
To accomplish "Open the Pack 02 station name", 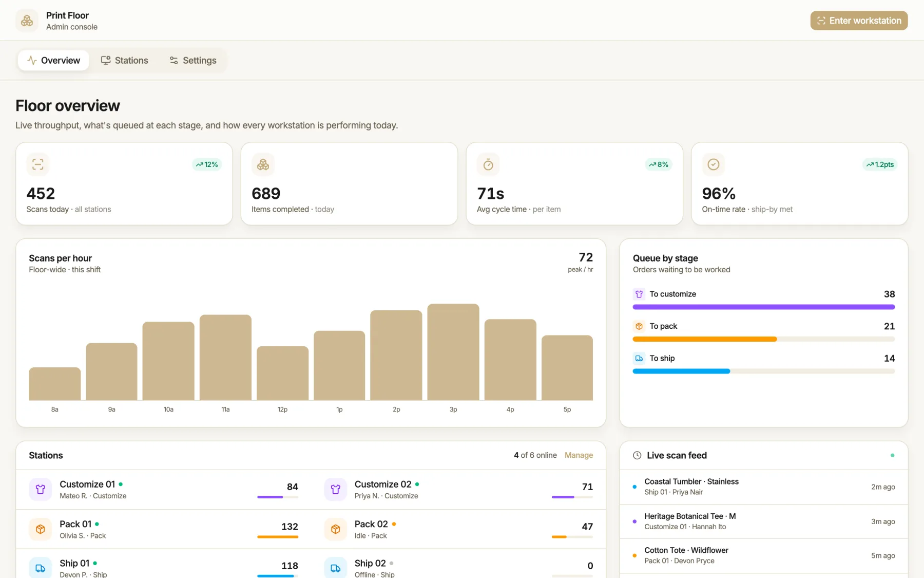I will (x=371, y=524).
